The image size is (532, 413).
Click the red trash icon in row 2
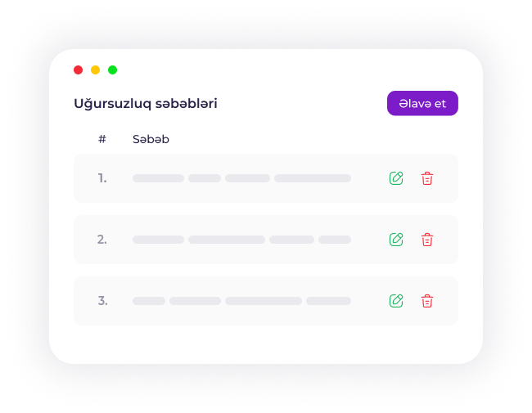tap(426, 240)
